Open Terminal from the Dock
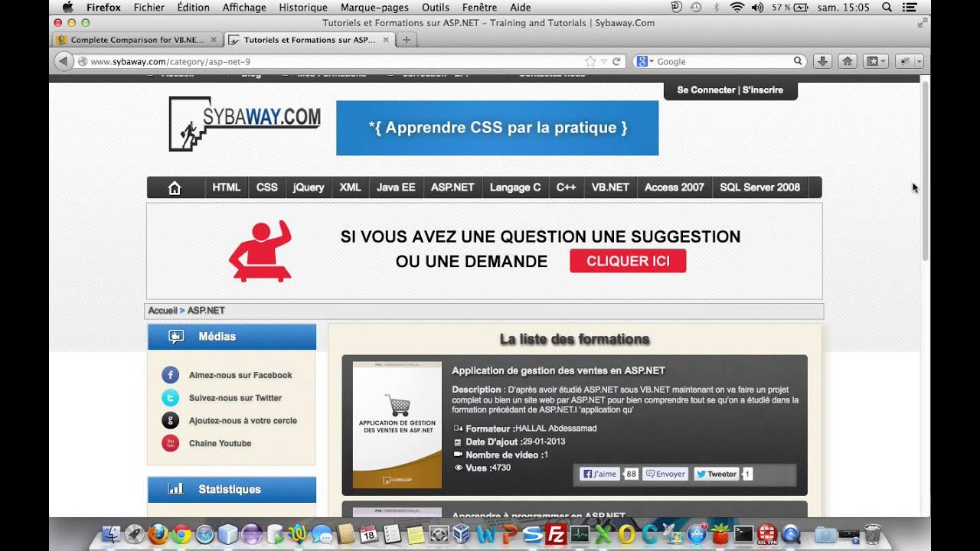980x551 pixels. [743, 533]
